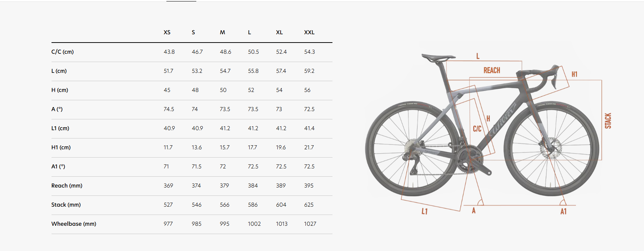The height and width of the screenshot is (251, 644).
Task: Click the "C/C (cm)" row label
Action: click(x=62, y=52)
